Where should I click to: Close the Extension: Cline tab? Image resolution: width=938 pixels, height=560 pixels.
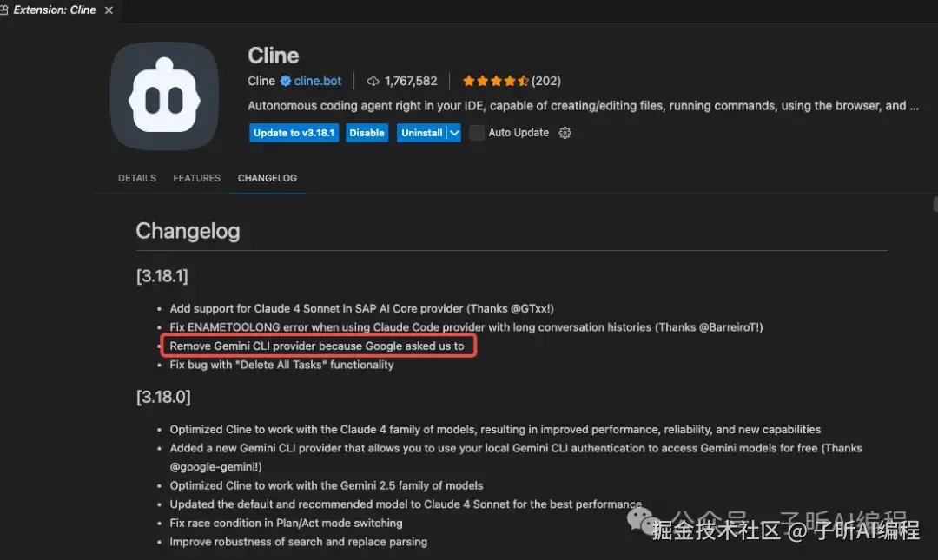(x=109, y=10)
